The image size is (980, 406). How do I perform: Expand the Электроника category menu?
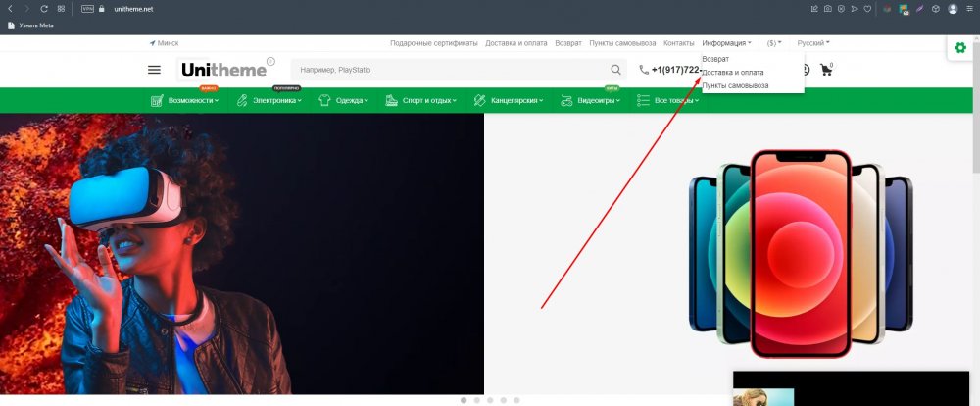point(269,100)
